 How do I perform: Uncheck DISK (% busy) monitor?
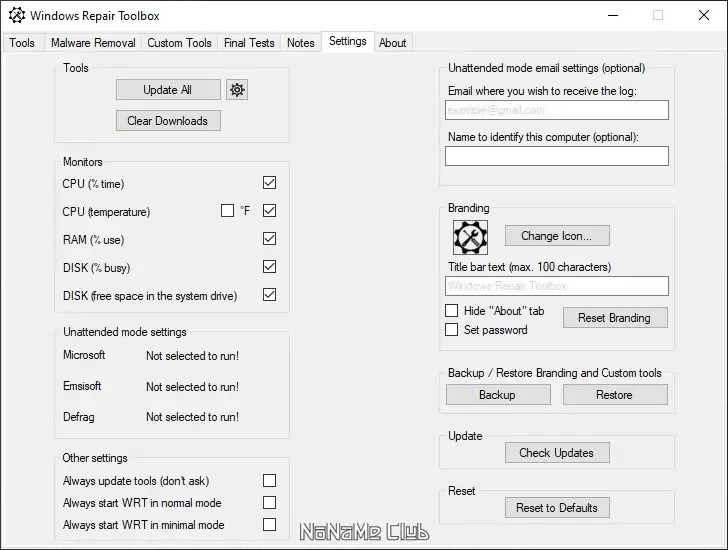tap(269, 266)
